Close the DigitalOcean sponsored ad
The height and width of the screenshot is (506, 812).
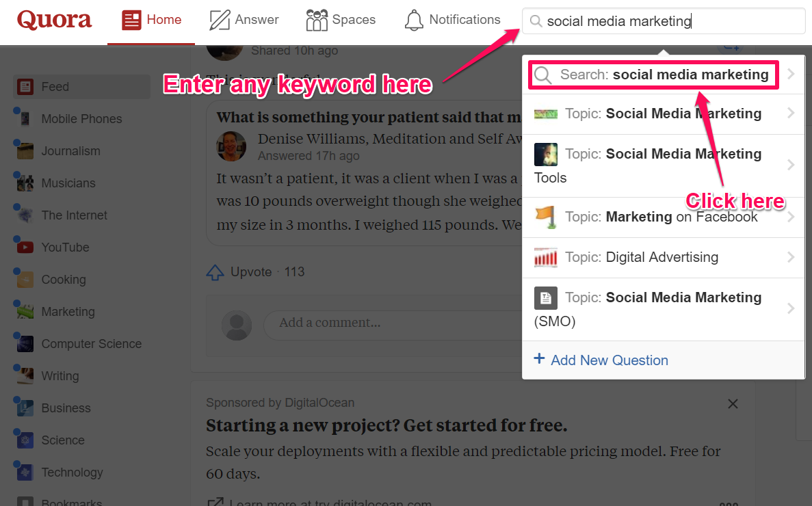[x=733, y=403]
